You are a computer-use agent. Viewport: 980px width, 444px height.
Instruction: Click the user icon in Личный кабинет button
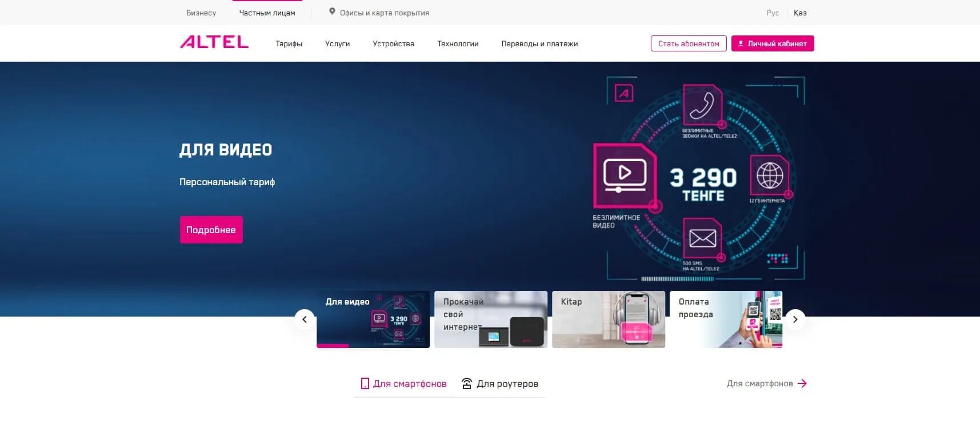741,43
